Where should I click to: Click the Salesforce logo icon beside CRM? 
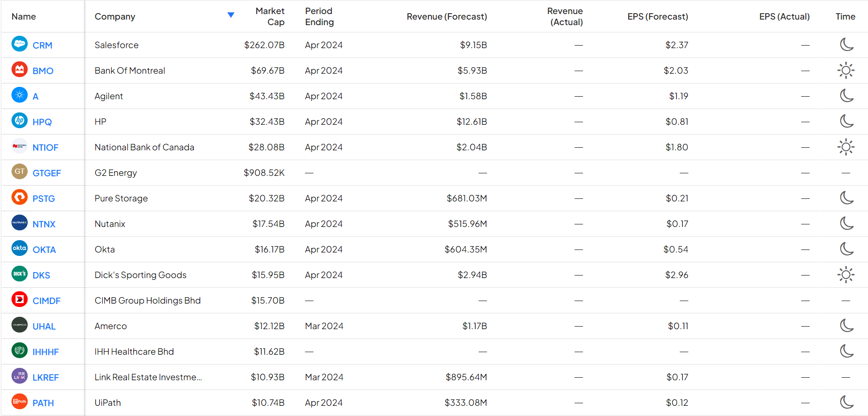coord(20,44)
